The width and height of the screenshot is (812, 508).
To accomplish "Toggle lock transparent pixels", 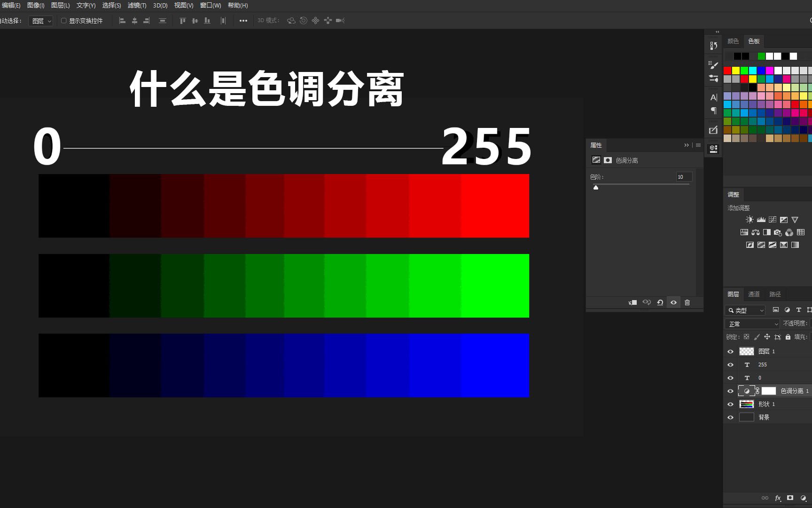I will (746, 337).
